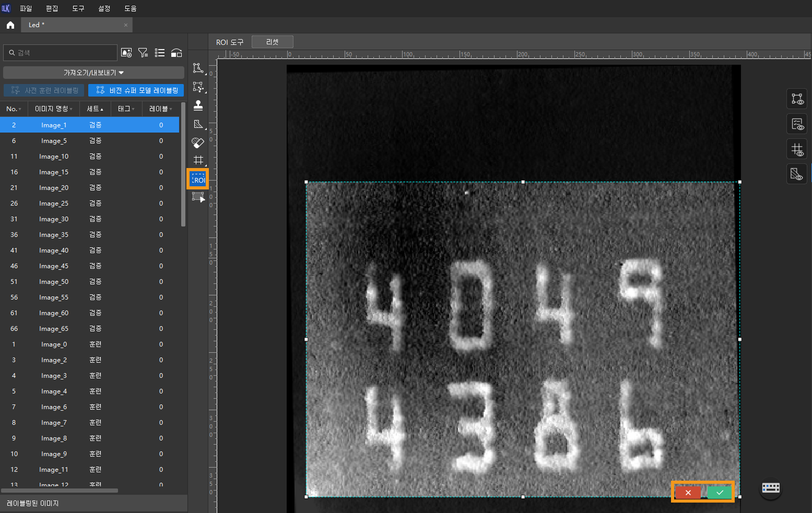Select the stamp template tool
The height and width of the screenshot is (513, 812).
(198, 105)
